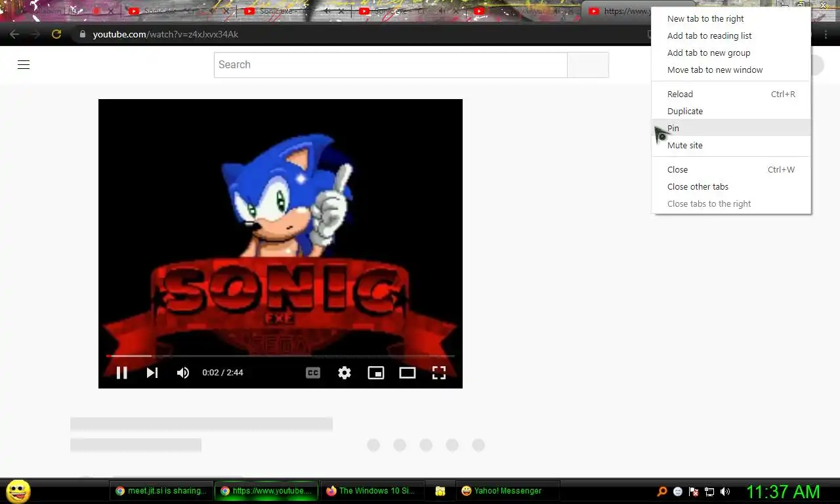Click the flag with red X tray icon
The height and width of the screenshot is (504, 840).
[x=694, y=492]
